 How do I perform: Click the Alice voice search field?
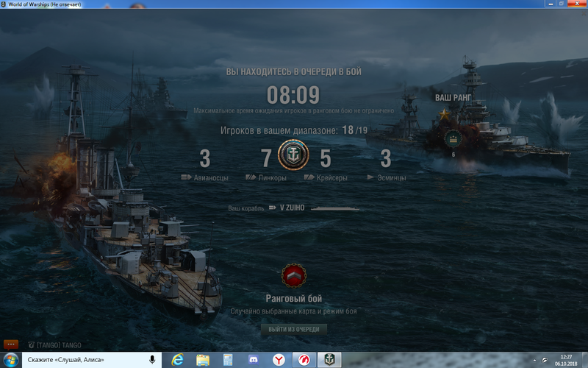click(91, 360)
